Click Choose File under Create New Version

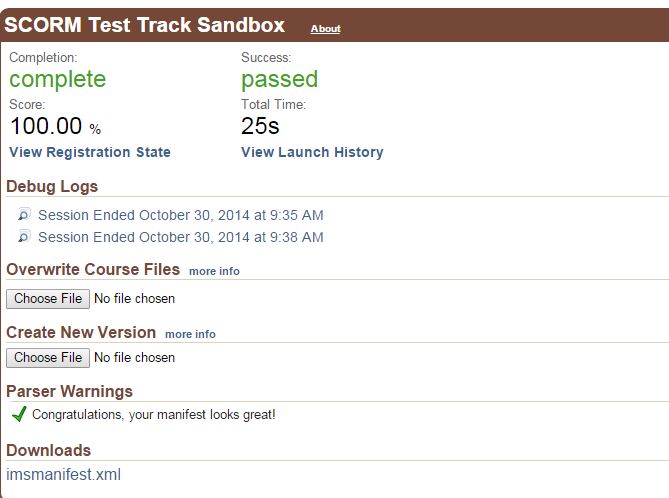[48, 357]
